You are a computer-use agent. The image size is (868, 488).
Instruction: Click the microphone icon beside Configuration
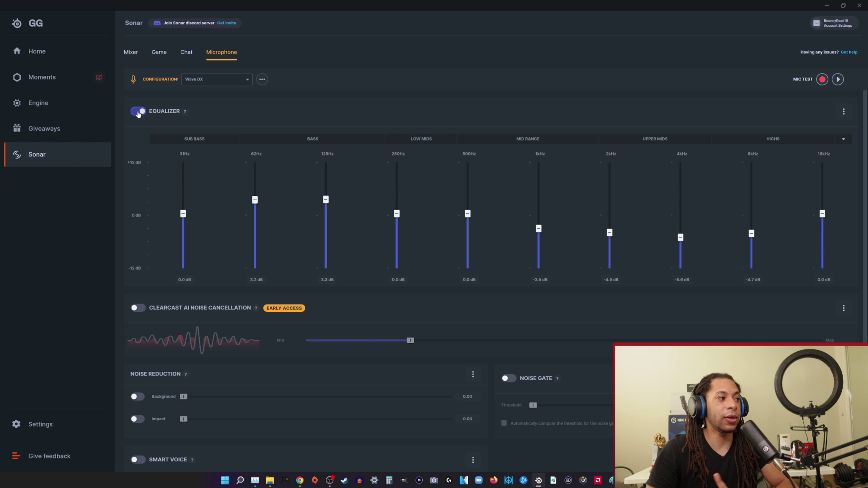point(133,79)
